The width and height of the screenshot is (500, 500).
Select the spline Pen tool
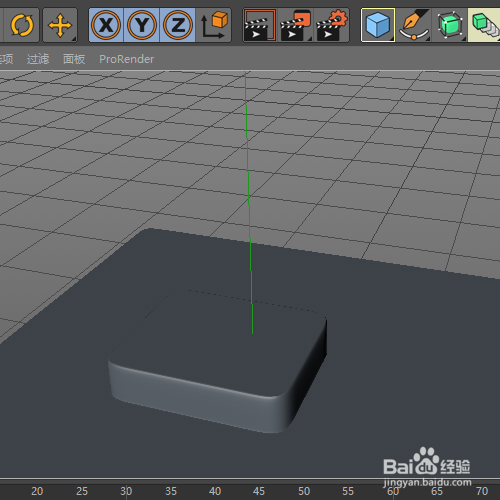(414, 25)
